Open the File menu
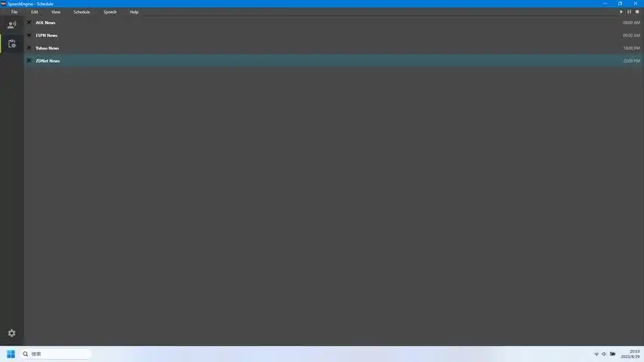The height and width of the screenshot is (362, 644). click(x=14, y=12)
